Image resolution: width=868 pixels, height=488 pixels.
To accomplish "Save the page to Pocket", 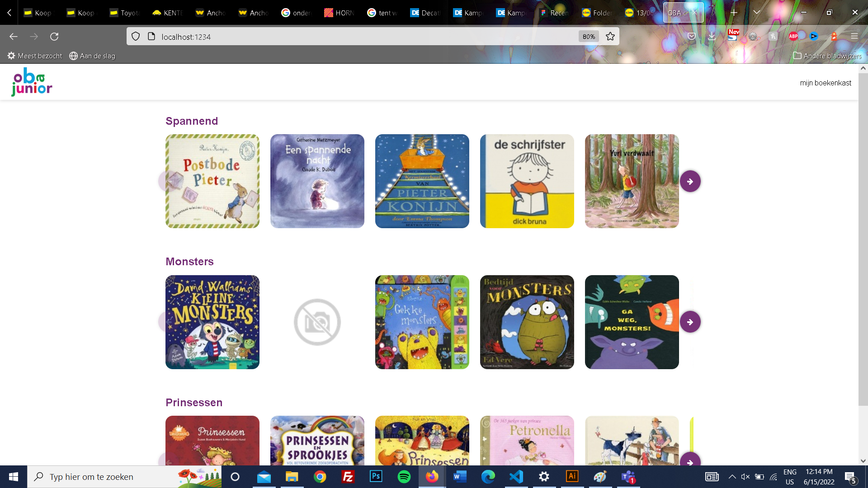I will (x=692, y=36).
